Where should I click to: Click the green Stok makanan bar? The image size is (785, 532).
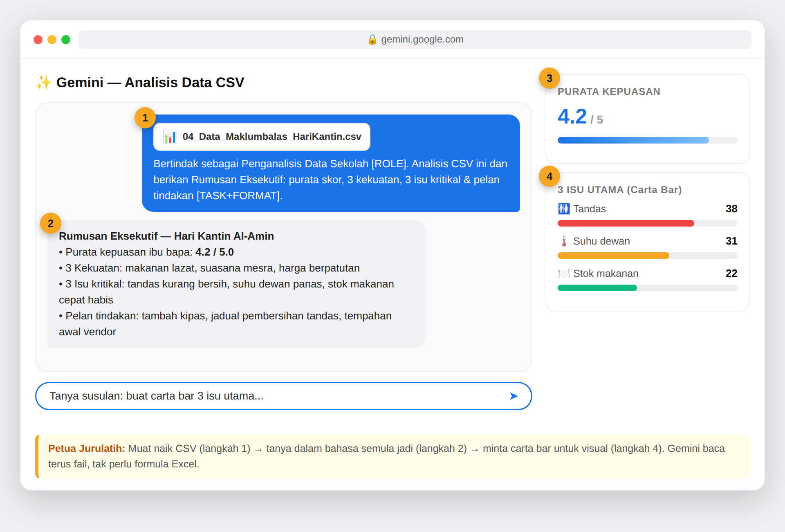coord(597,288)
